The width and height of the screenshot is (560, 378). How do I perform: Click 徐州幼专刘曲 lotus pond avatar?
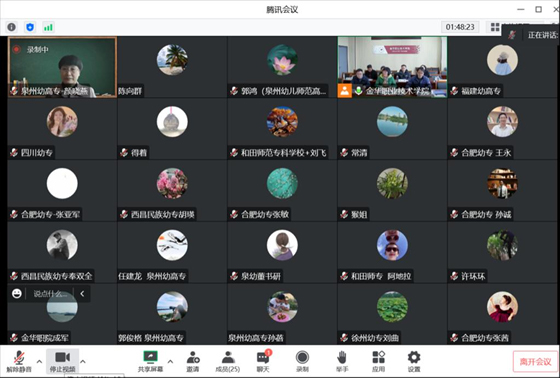[x=392, y=307]
